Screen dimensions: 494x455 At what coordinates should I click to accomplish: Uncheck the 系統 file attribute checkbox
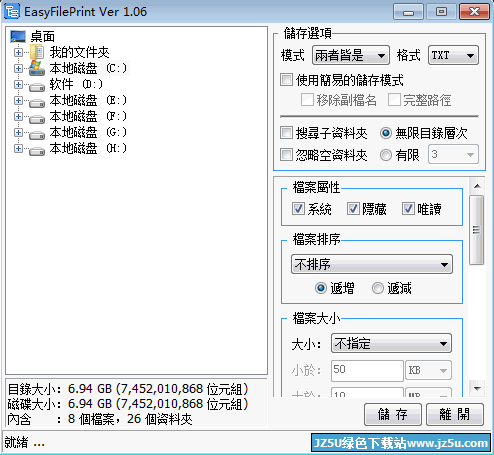pyautogui.click(x=298, y=209)
